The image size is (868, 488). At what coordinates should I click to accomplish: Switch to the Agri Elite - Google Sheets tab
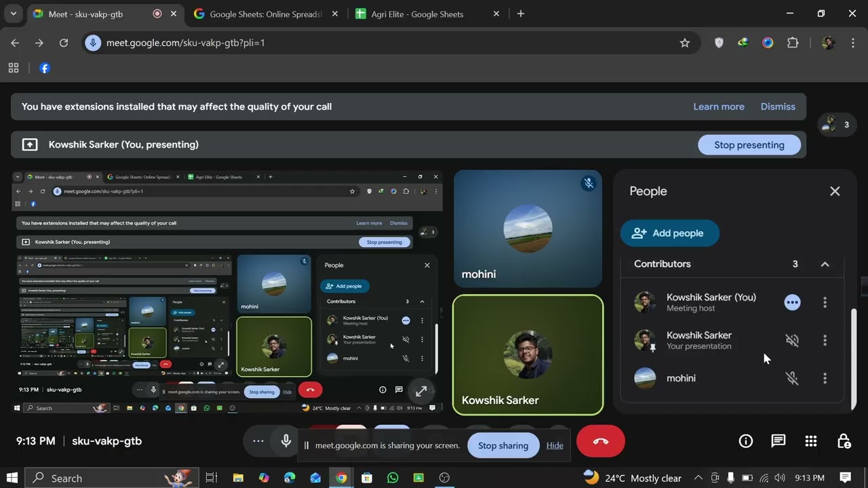click(x=426, y=14)
